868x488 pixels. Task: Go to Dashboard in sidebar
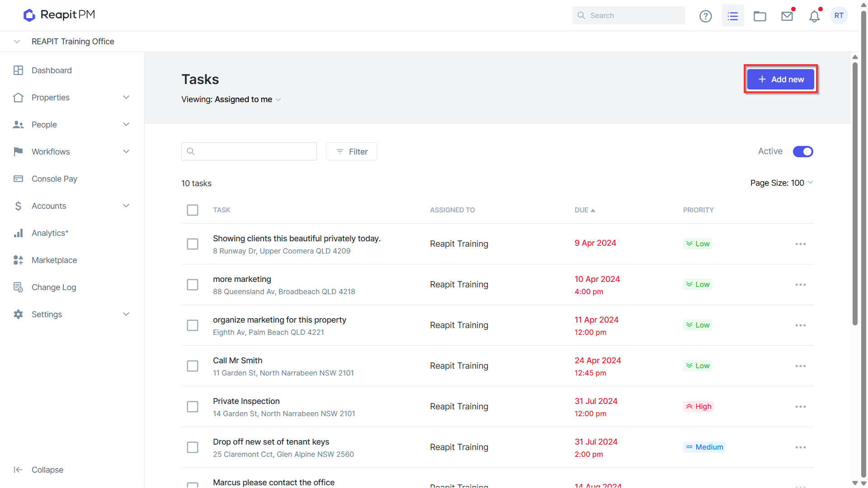52,70
